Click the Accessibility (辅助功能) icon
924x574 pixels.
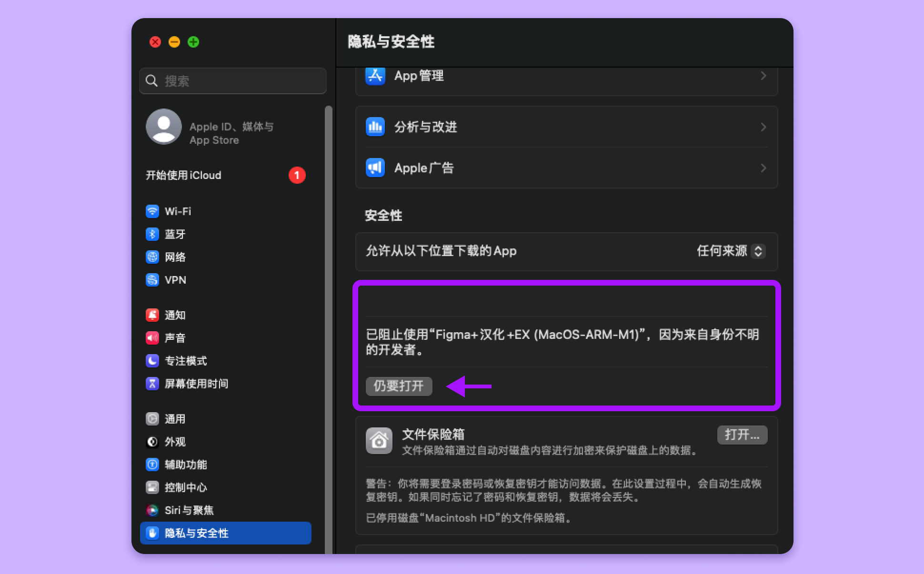[152, 465]
